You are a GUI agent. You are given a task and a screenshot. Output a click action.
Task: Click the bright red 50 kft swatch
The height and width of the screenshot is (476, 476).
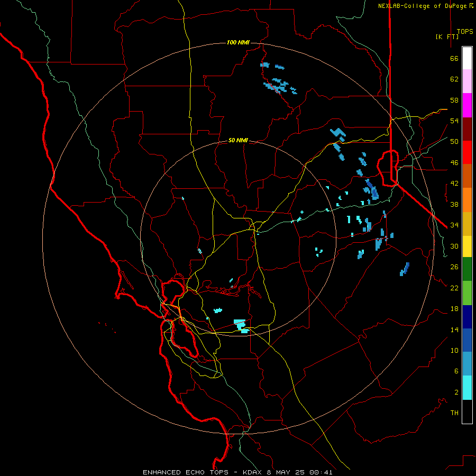[x=467, y=152]
